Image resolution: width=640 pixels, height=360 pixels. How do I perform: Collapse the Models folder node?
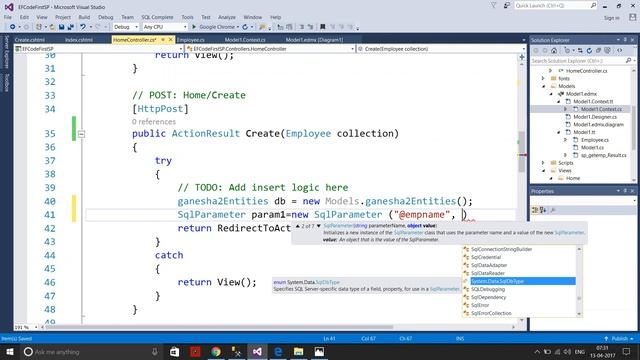[543, 86]
